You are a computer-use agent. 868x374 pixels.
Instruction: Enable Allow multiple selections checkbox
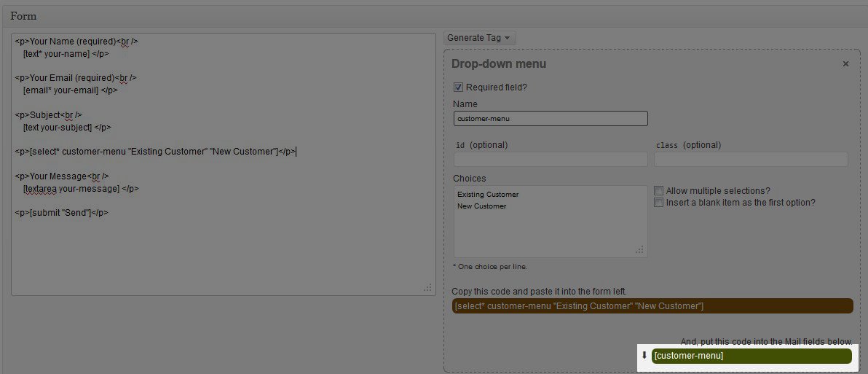click(658, 191)
